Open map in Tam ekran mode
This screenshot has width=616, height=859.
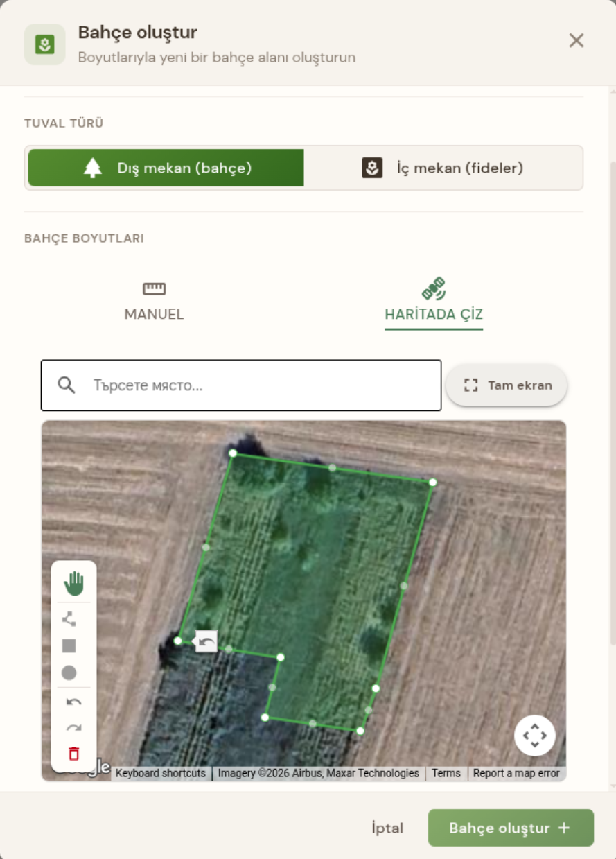point(507,385)
